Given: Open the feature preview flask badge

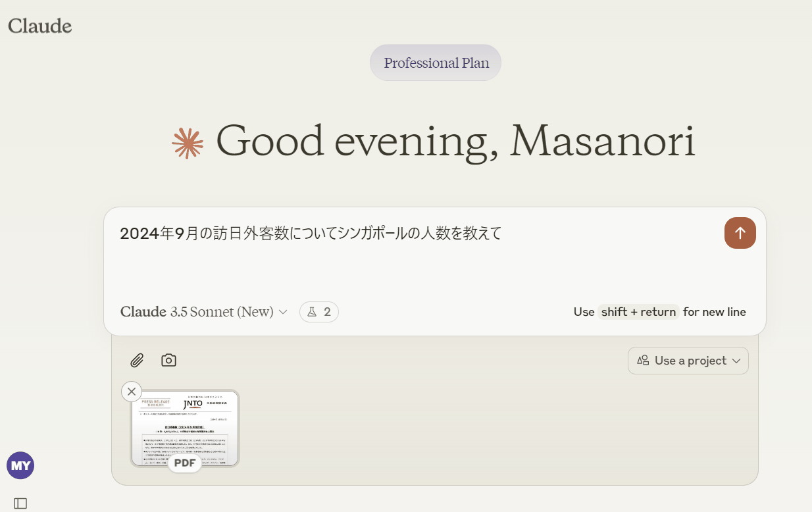Looking at the screenshot, I should coord(319,312).
